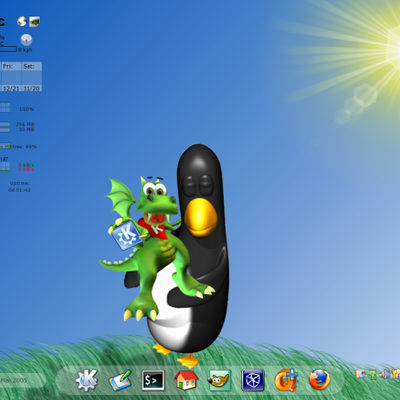Click the Uptime: label

click(20, 183)
